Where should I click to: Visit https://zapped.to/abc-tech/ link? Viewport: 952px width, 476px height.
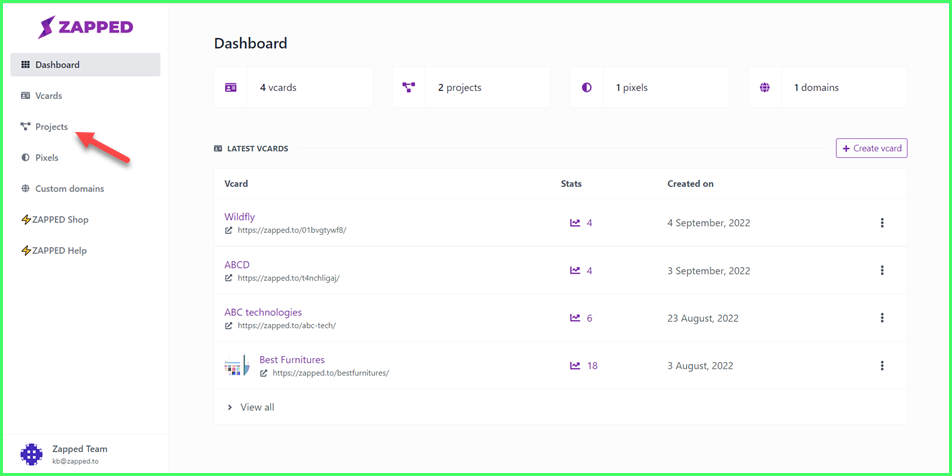pyautogui.click(x=287, y=325)
